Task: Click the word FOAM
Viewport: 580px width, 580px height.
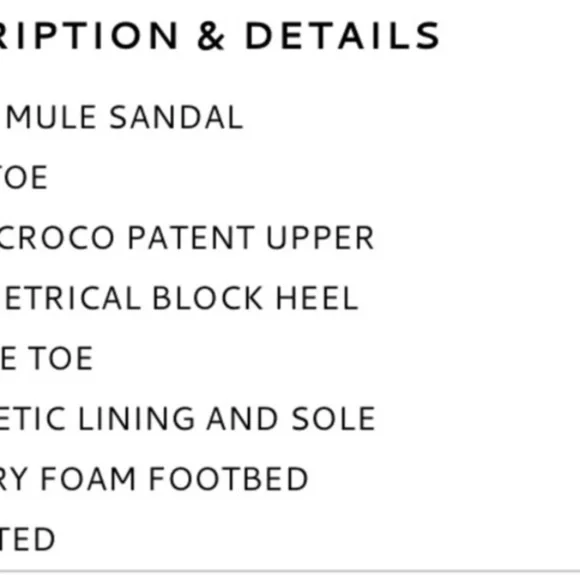Action: coord(88,479)
